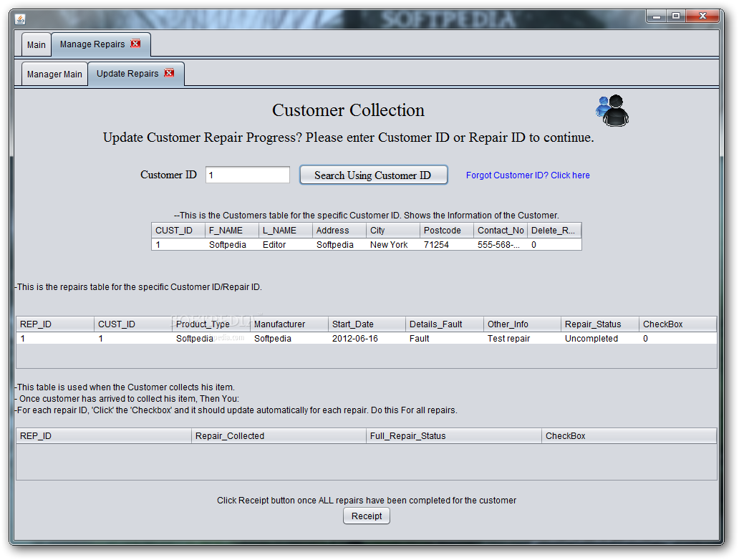
Task: Click the Receipt button
Action: tap(367, 516)
